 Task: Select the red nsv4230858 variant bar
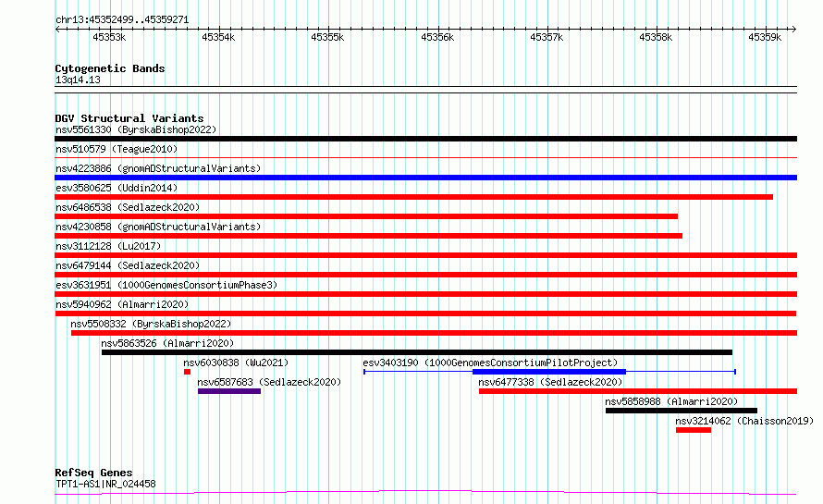(x=368, y=236)
